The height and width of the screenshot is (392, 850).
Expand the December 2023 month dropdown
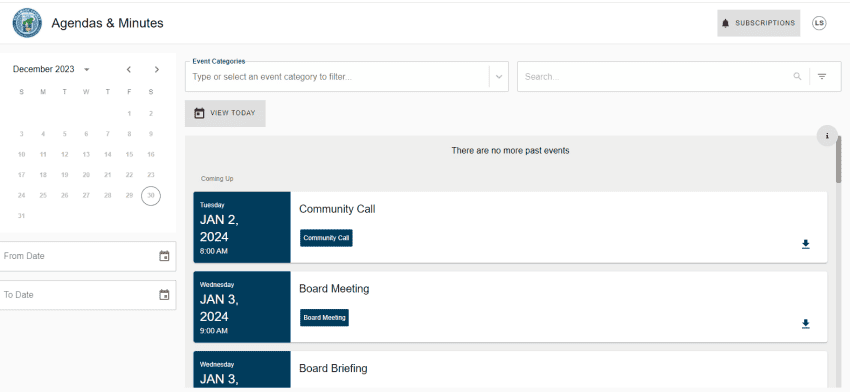pyautogui.click(x=87, y=69)
